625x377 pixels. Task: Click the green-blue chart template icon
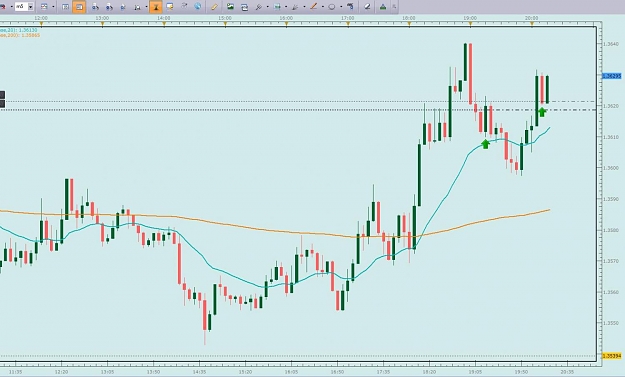tap(277, 6)
